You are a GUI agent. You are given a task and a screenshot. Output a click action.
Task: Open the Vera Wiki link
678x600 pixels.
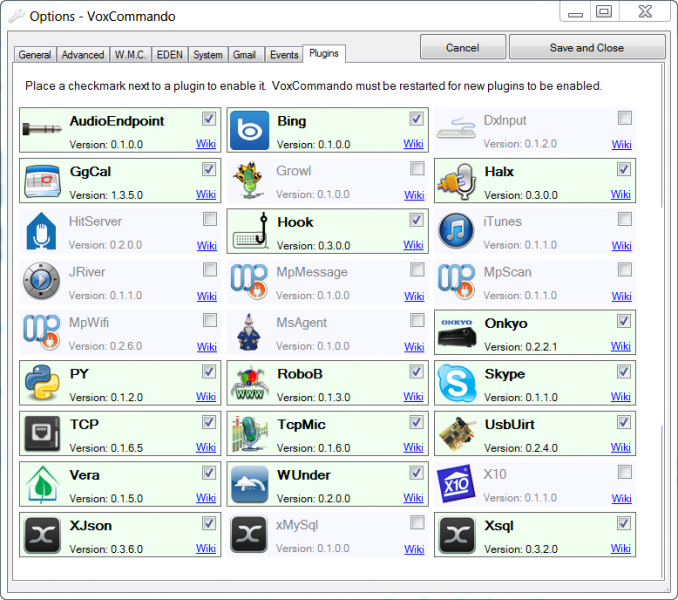206,498
